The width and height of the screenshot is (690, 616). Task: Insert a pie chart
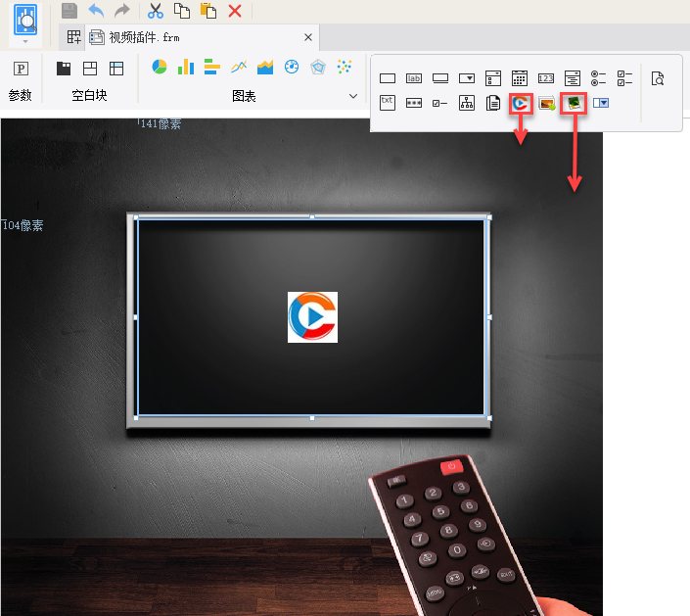click(160, 67)
